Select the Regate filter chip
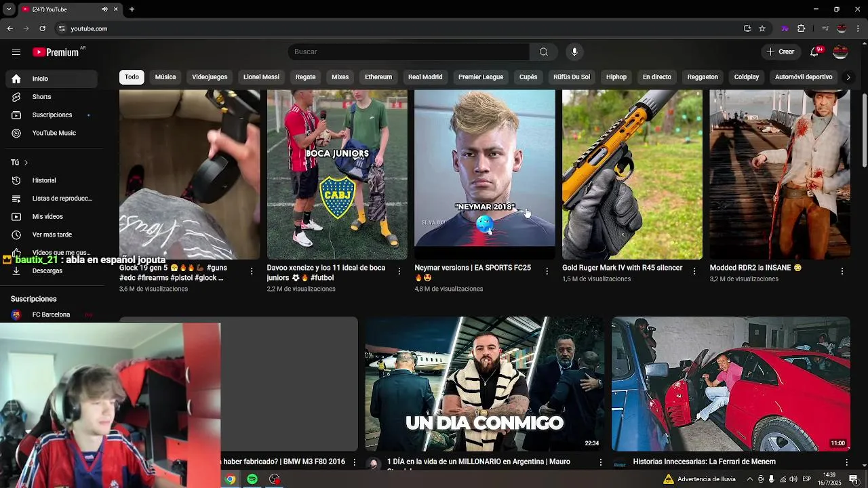 click(305, 77)
